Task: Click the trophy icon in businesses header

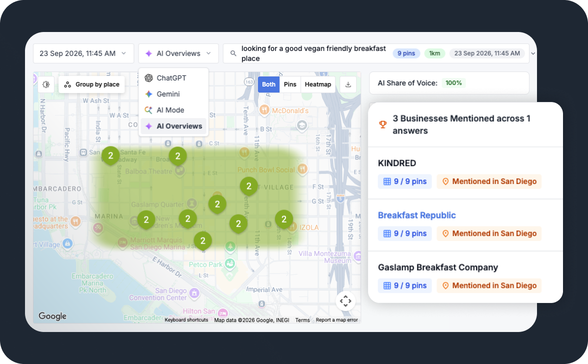Action: point(383,124)
